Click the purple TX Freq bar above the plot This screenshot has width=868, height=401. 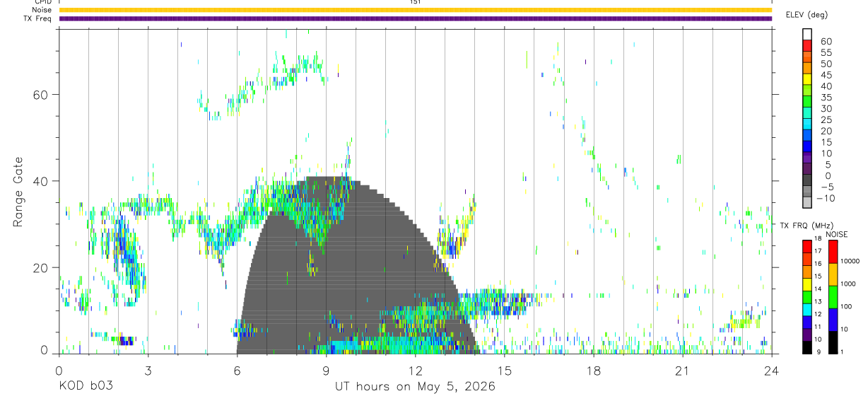pyautogui.click(x=415, y=18)
